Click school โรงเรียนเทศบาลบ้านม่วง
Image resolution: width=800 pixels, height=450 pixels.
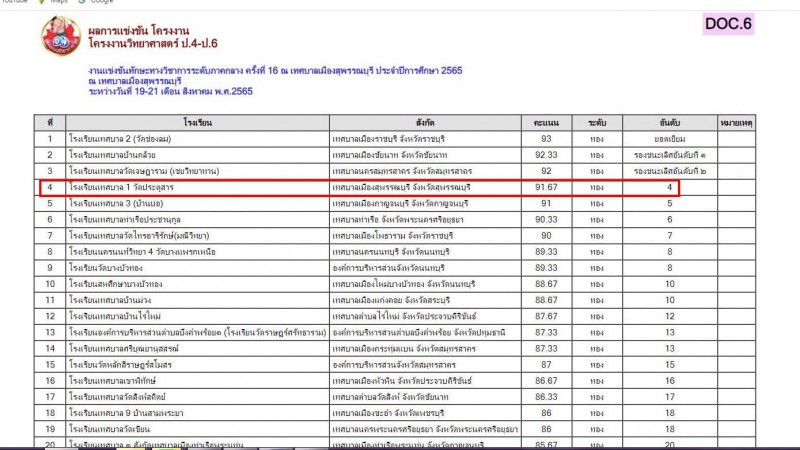coord(110,300)
